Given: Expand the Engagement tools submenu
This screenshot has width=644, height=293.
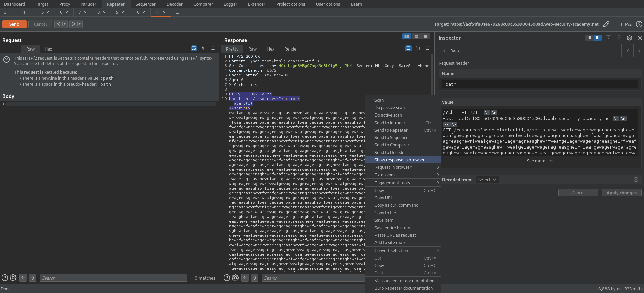Looking at the screenshot, I should point(403,183).
